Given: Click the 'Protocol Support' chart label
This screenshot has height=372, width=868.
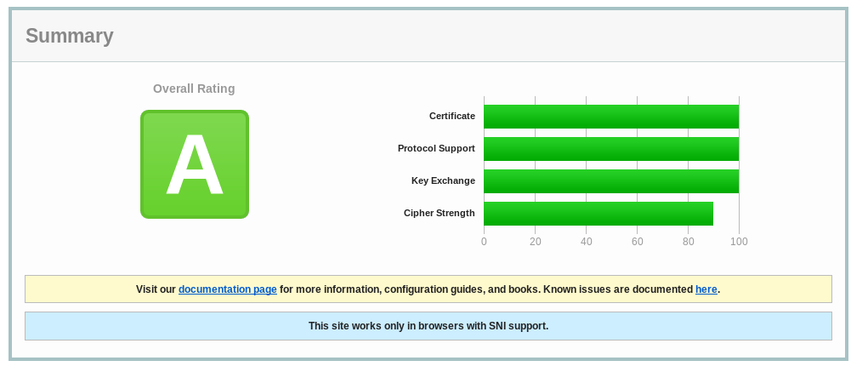Looking at the screenshot, I should (436, 148).
